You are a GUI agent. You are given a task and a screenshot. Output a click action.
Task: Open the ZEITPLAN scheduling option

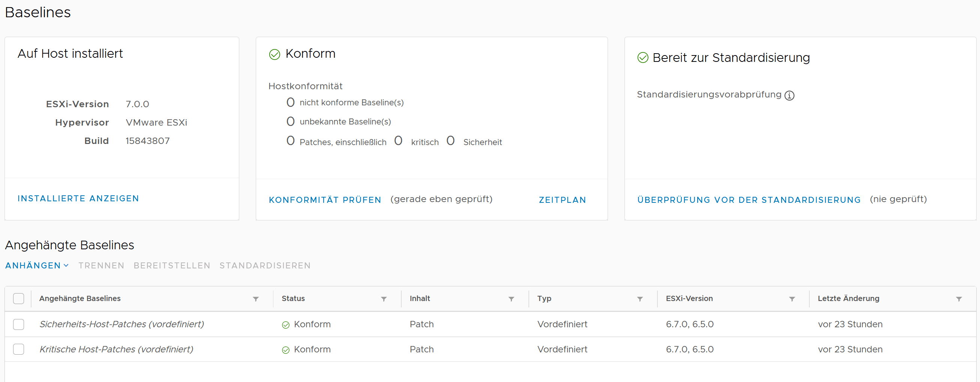pos(562,200)
